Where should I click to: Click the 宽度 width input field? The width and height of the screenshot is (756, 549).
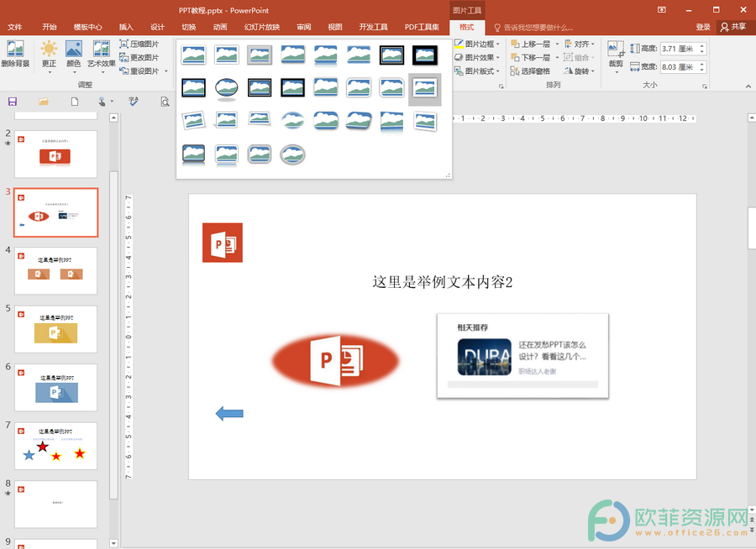click(680, 67)
